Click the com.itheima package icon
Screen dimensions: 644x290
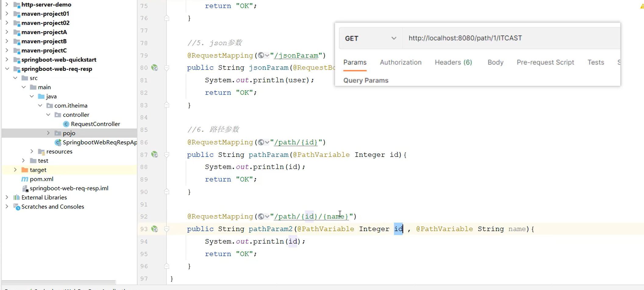[50, 106]
